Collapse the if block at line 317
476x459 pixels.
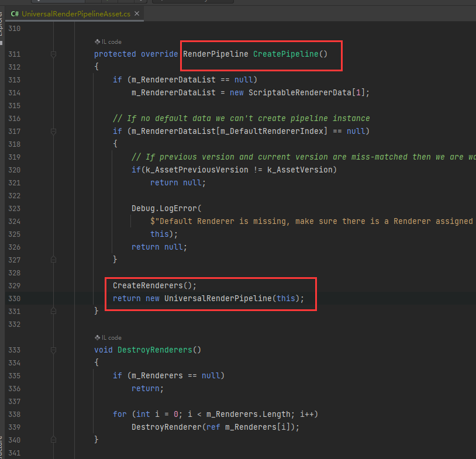53,132
